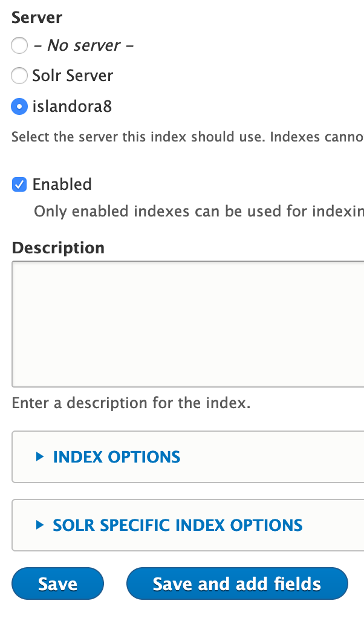This screenshot has height=624, width=364.
Task: Click "Save and add fields"
Action: click(x=236, y=583)
